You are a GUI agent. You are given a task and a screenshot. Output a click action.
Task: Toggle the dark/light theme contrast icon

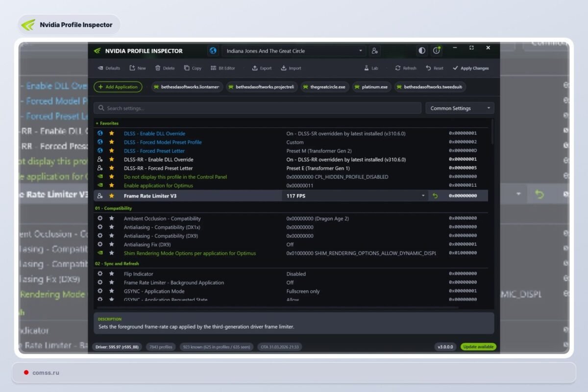point(422,51)
